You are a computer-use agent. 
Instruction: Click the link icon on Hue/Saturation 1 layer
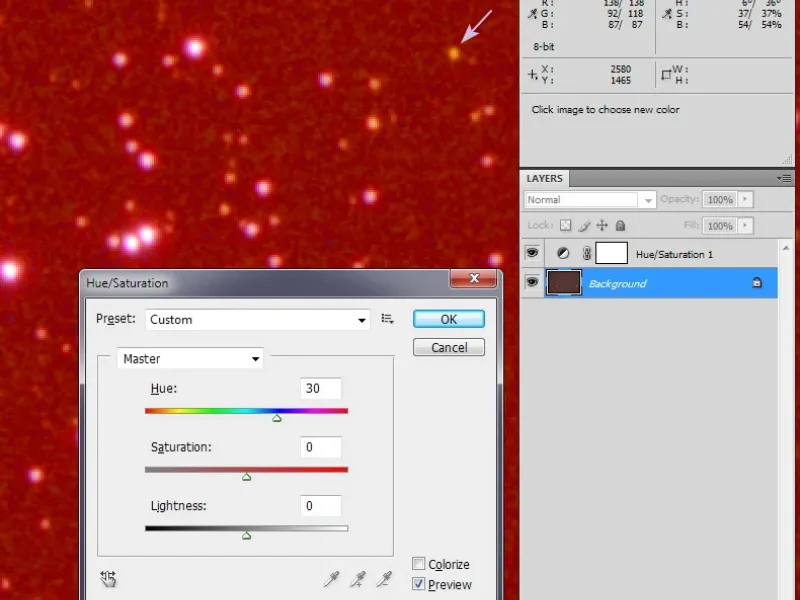point(586,254)
